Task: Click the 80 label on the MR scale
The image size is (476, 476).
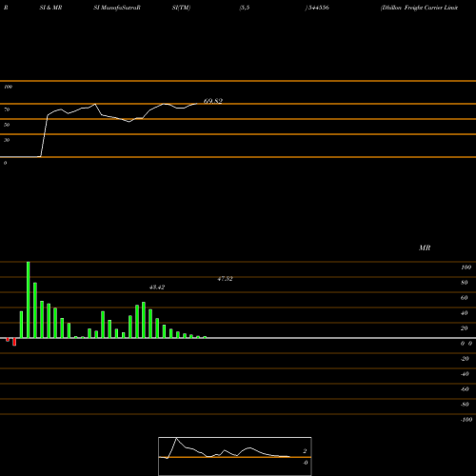Action: (465, 283)
